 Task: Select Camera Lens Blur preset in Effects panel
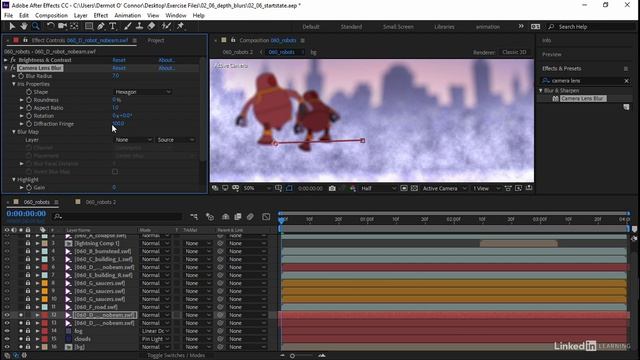583,98
